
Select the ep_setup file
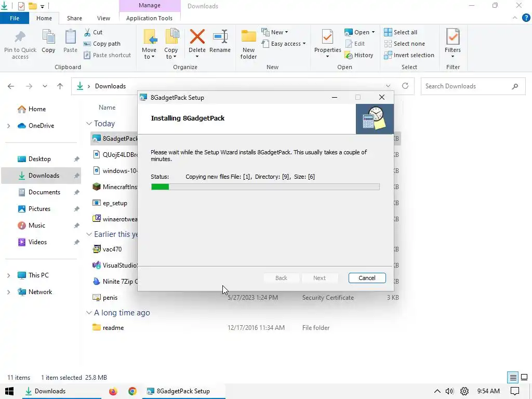tap(115, 203)
